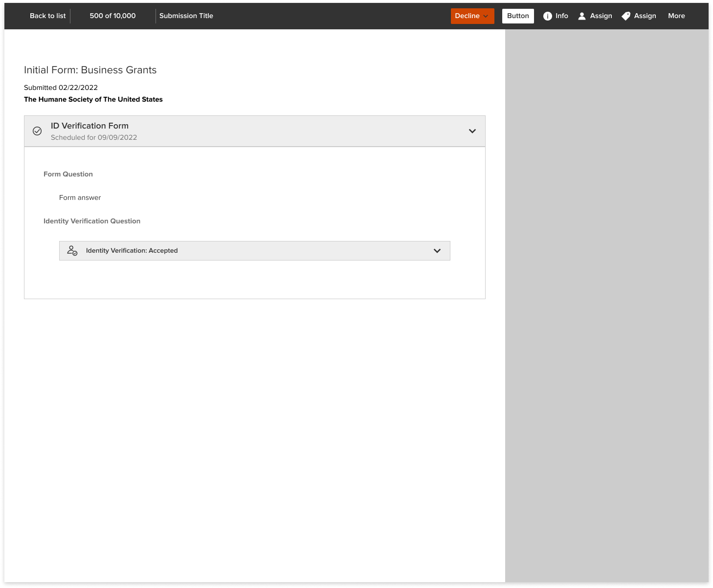Click the tag icon beside Assign

pos(626,16)
